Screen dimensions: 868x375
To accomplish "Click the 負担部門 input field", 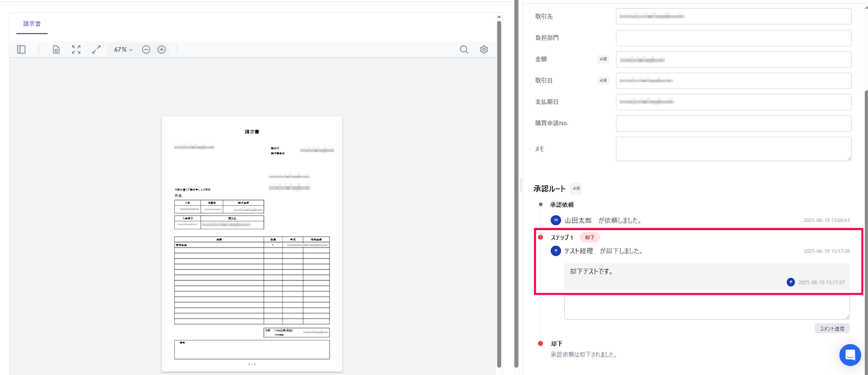I will click(x=733, y=38).
